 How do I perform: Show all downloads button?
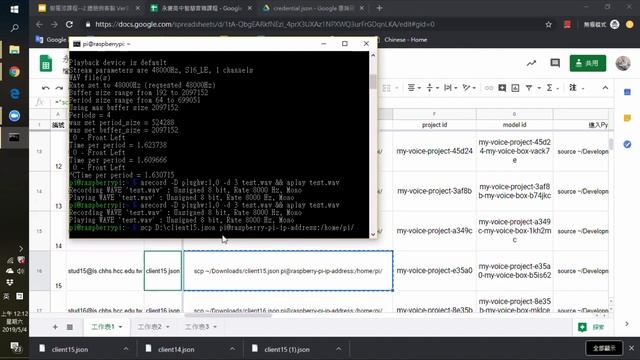[604, 348]
